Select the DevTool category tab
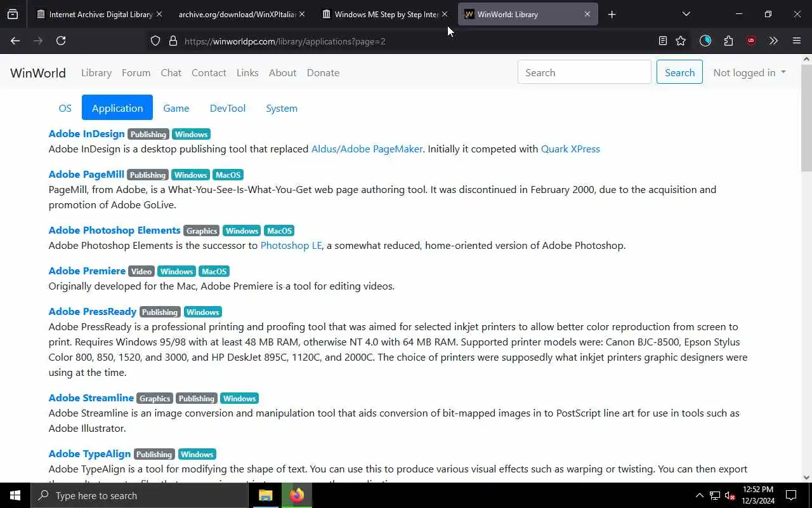812x508 pixels. [x=228, y=108]
